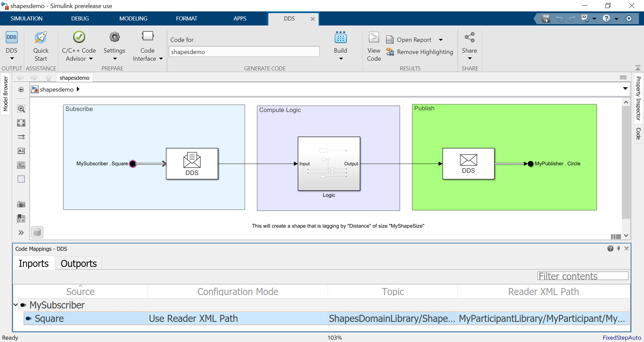Click the Undo arrow icon
Viewport: 644px width, 342px height.
pos(559,19)
